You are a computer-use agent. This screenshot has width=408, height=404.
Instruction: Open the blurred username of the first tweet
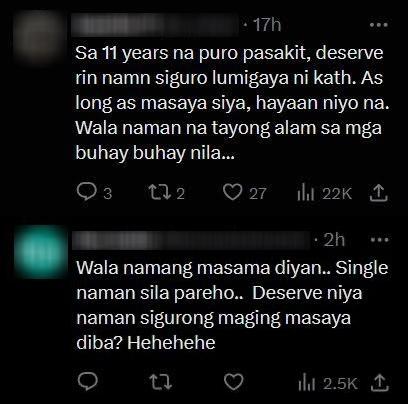157,25
